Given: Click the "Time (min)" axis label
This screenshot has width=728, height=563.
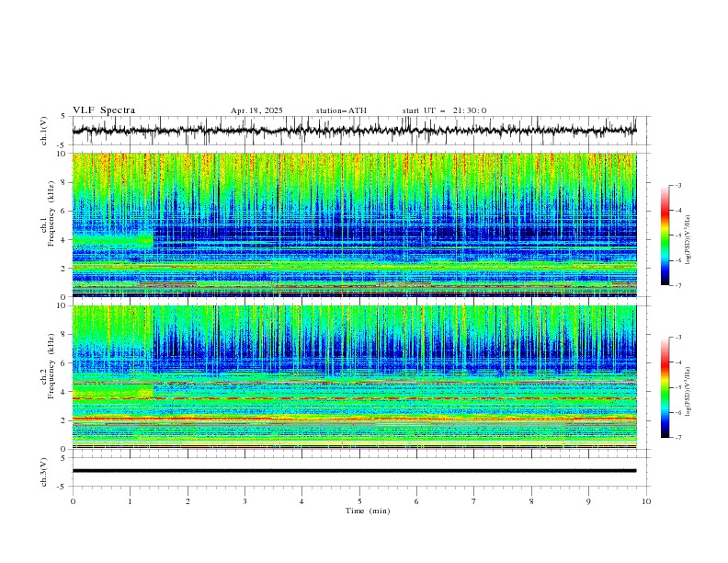Looking at the screenshot, I should click(368, 511).
